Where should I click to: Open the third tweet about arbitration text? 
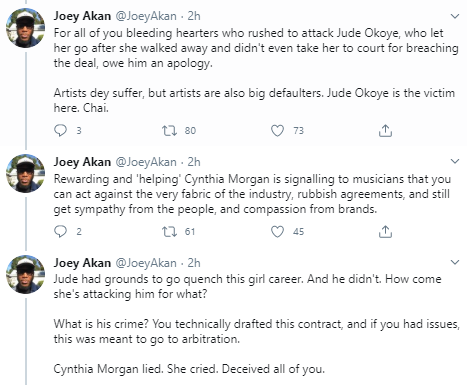[257, 324]
